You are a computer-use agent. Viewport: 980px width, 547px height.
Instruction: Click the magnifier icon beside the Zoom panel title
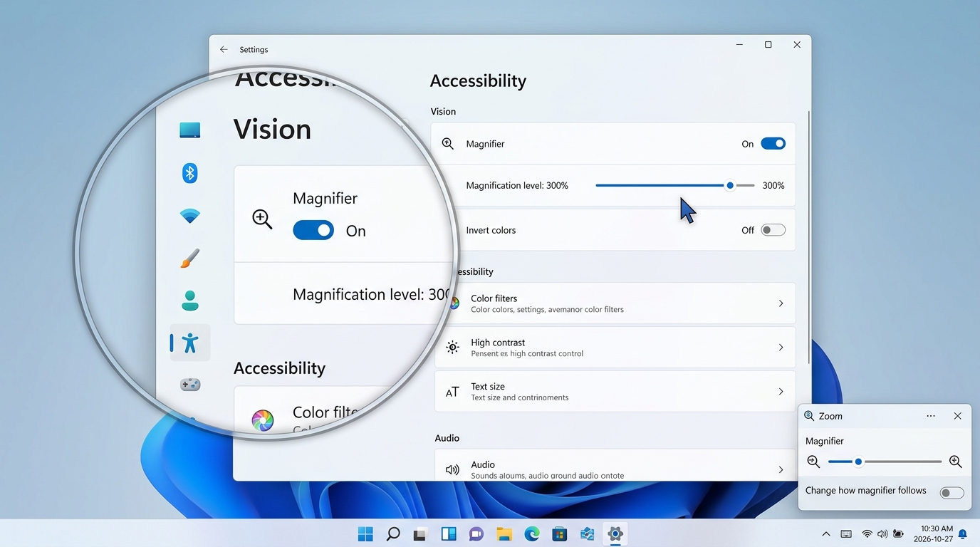809,416
